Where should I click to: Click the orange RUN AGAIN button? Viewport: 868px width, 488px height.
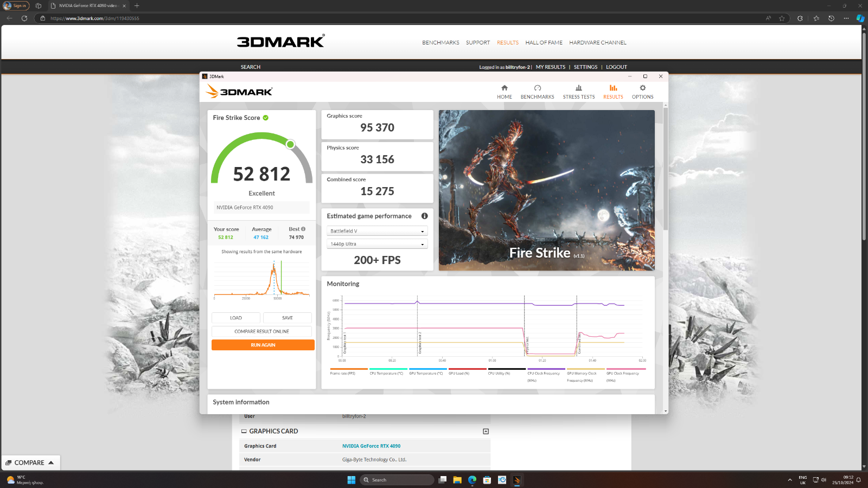(x=263, y=345)
